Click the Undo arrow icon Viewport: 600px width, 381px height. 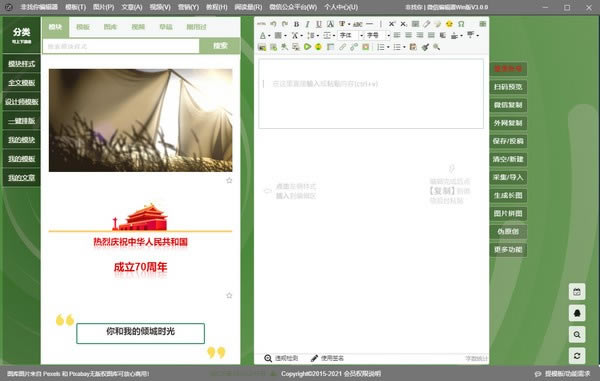273,24
